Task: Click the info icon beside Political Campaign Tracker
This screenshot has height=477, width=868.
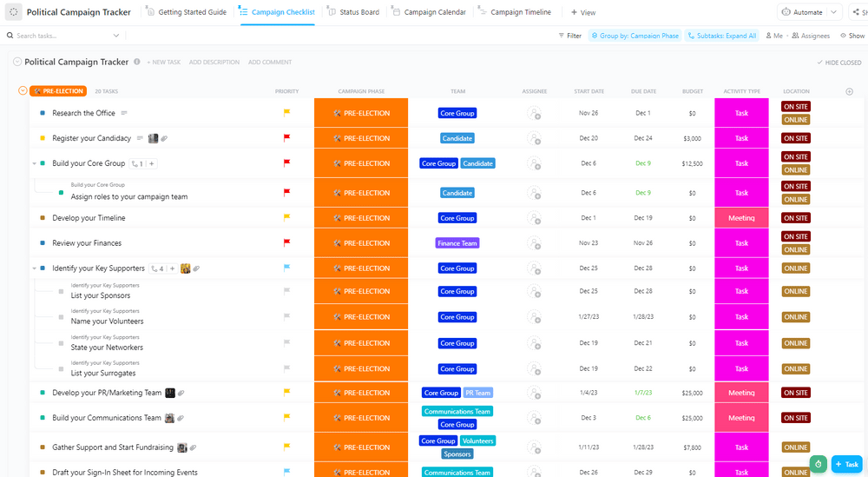Action: tap(136, 62)
